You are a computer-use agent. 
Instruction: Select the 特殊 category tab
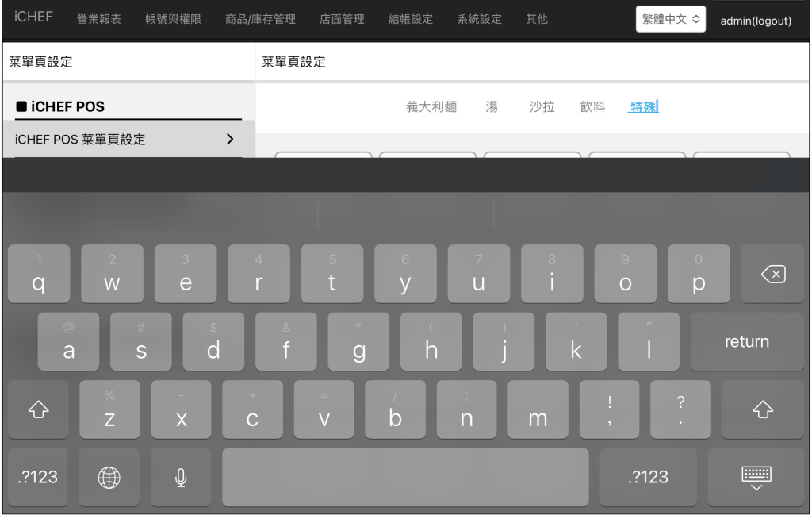coord(643,107)
